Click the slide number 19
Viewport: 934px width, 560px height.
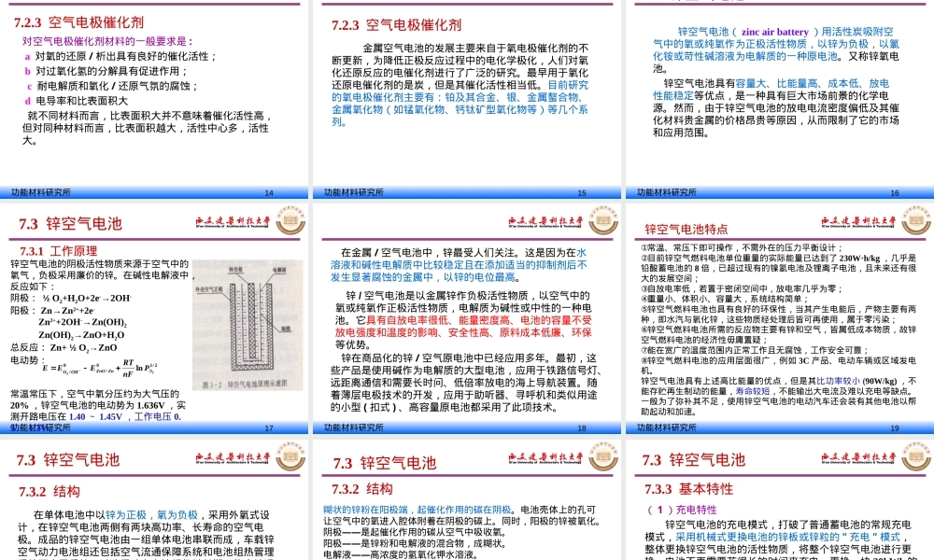(x=895, y=427)
